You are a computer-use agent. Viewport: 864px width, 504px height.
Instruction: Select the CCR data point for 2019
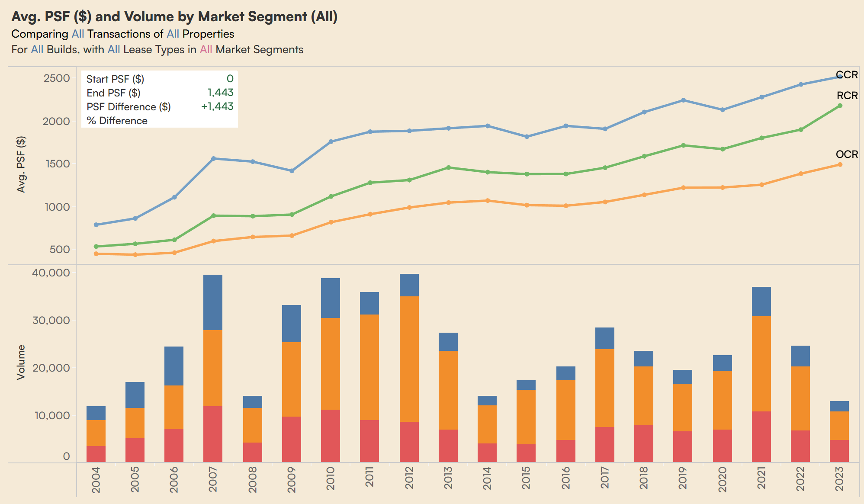point(683,99)
